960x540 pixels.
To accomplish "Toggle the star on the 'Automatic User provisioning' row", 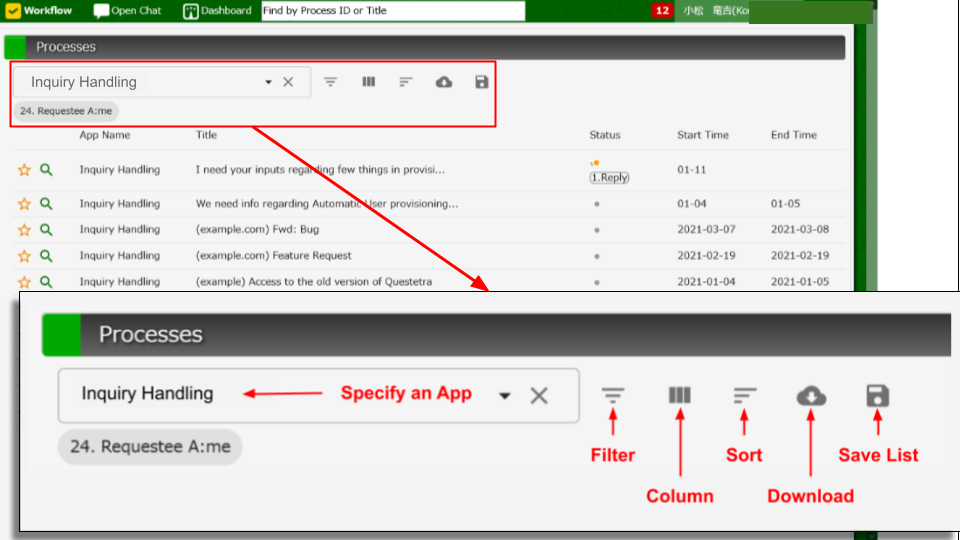I will tap(25, 204).
